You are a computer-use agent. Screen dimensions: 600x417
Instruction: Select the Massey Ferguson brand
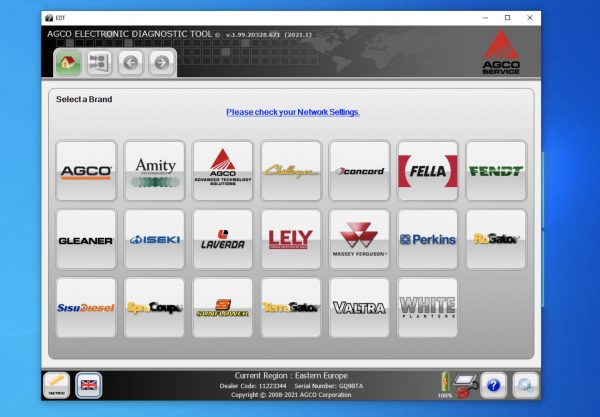pyautogui.click(x=359, y=239)
